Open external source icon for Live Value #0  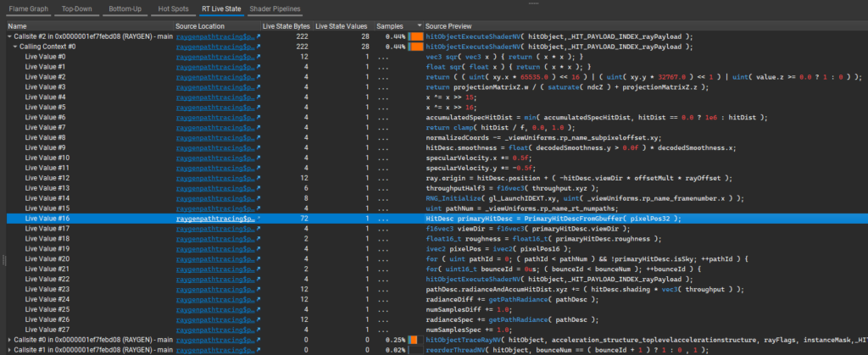[258, 57]
